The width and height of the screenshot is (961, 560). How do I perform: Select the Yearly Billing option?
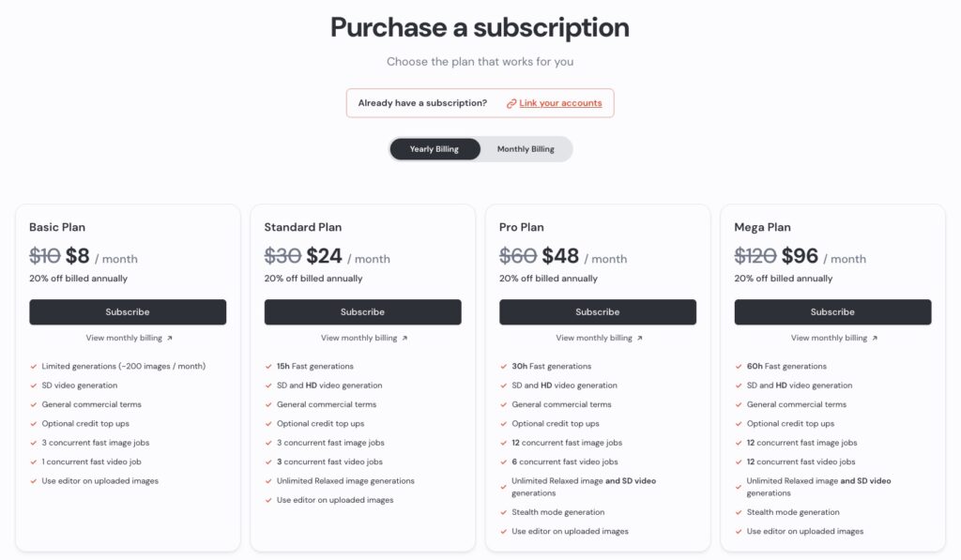pos(435,149)
